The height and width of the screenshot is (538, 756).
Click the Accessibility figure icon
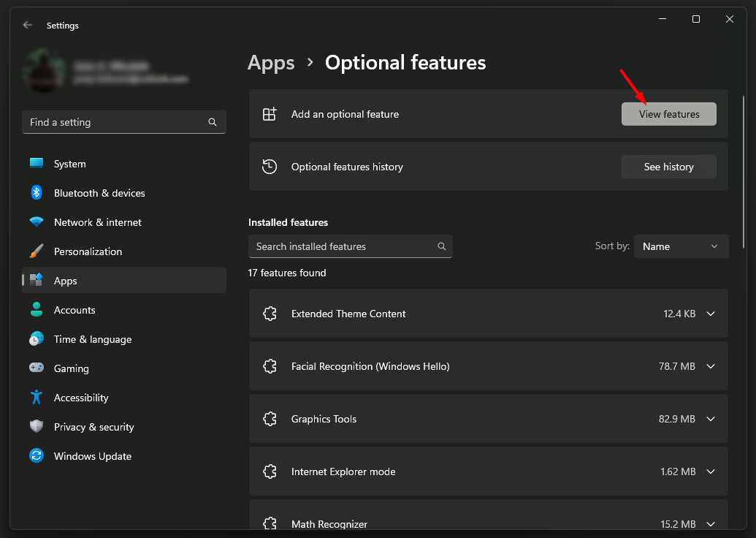37,397
